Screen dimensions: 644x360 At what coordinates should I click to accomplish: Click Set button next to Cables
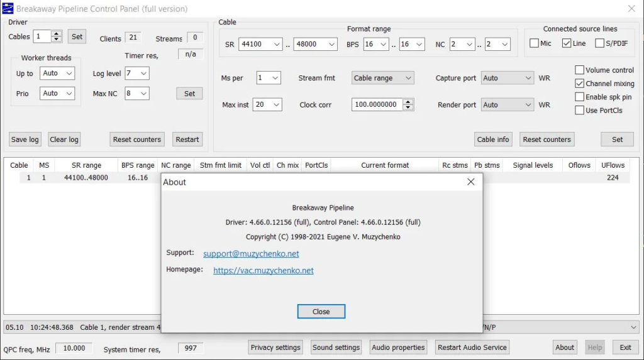click(77, 36)
